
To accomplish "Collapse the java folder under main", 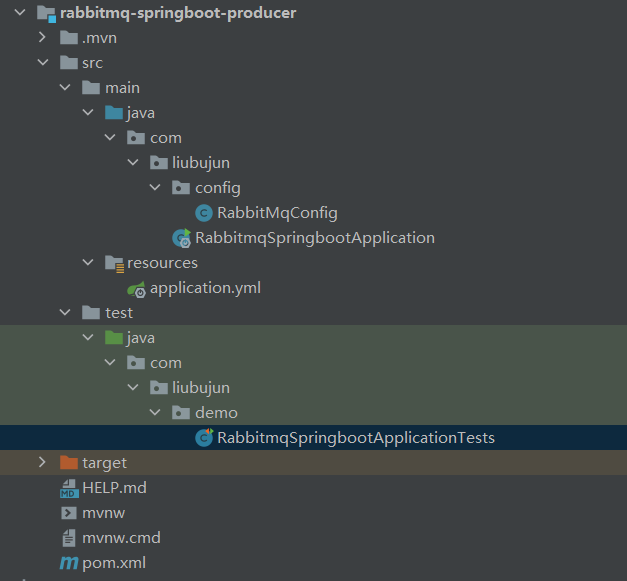I will 88,113.
